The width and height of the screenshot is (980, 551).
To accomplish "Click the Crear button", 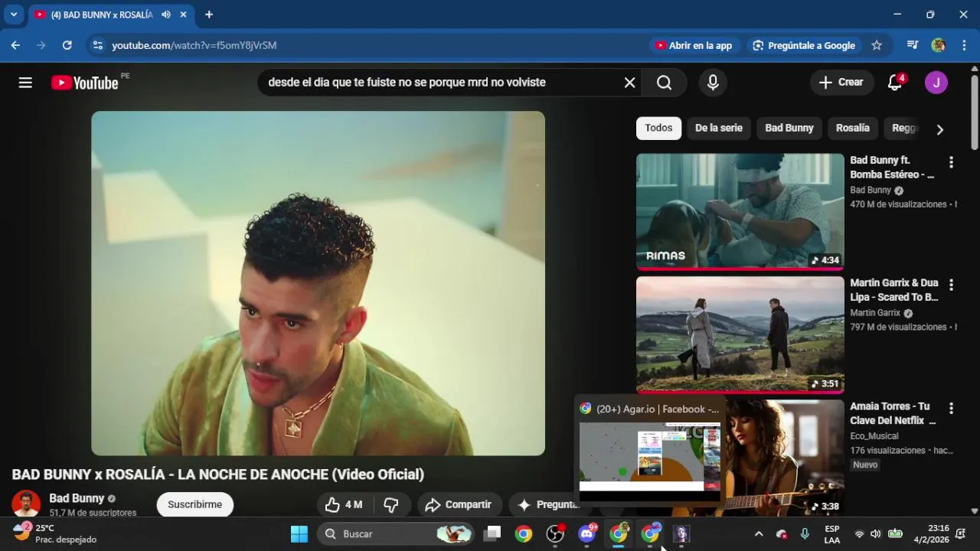I will coord(841,83).
